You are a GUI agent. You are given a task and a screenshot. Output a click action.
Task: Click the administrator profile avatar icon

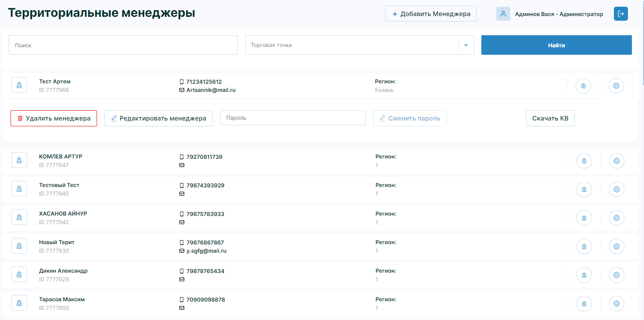pos(503,14)
